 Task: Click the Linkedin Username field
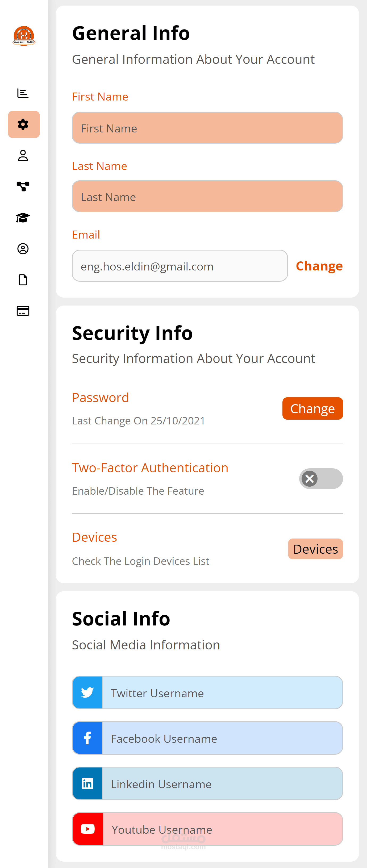pyautogui.click(x=222, y=784)
